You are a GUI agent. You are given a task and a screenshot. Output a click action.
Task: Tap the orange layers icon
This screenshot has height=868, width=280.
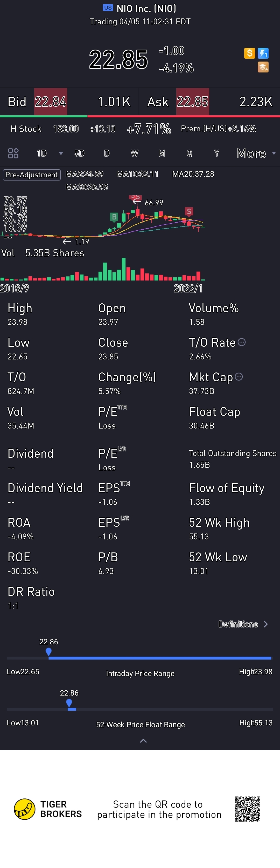pos(263,67)
